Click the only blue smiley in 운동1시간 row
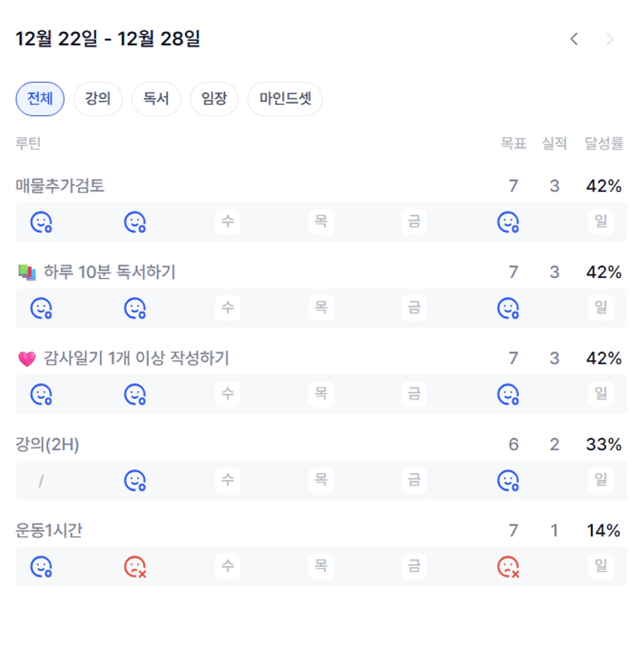The height and width of the screenshot is (645, 644). coord(40,567)
